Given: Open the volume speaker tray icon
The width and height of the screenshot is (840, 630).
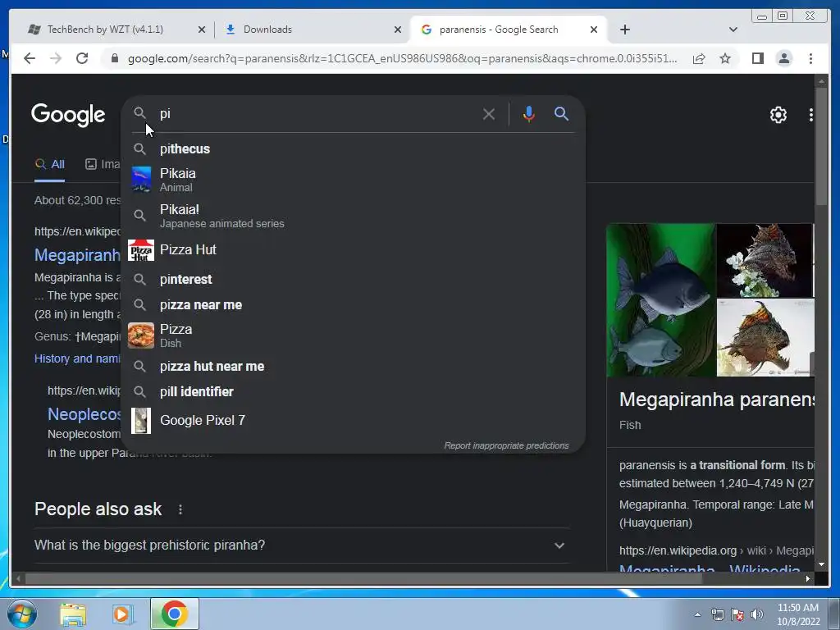Looking at the screenshot, I should click(757, 614).
